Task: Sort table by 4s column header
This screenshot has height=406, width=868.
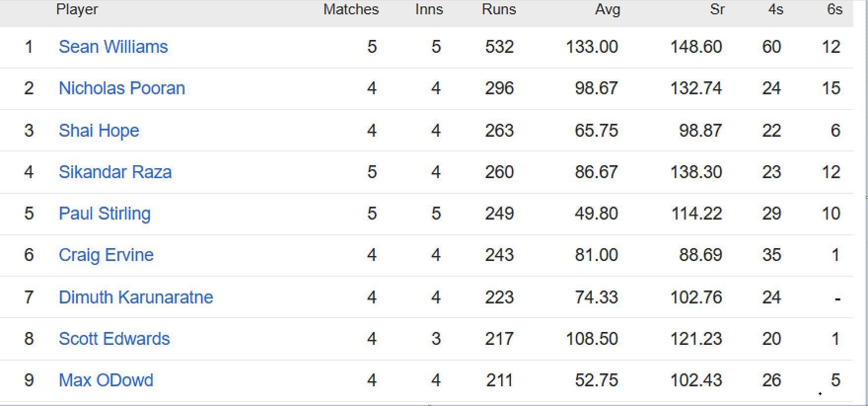Action: (776, 10)
